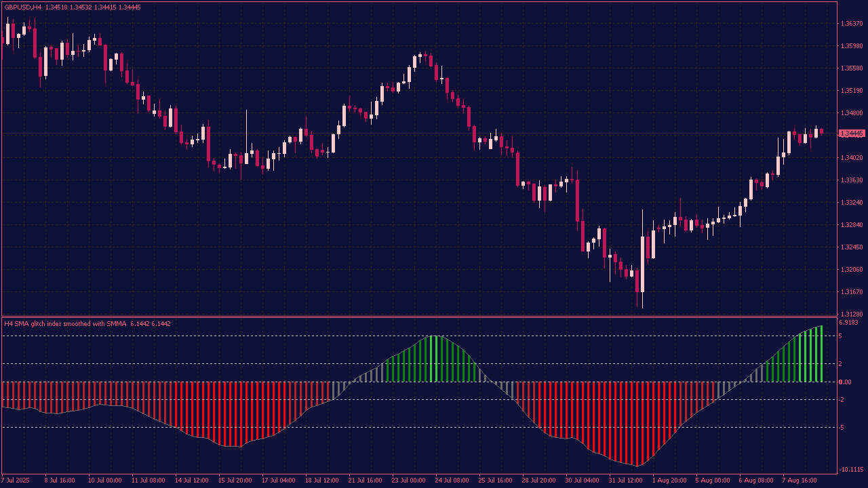This screenshot has height=488, width=868.
Task: Click the most recent candle on the chart
Action: pos(821,131)
